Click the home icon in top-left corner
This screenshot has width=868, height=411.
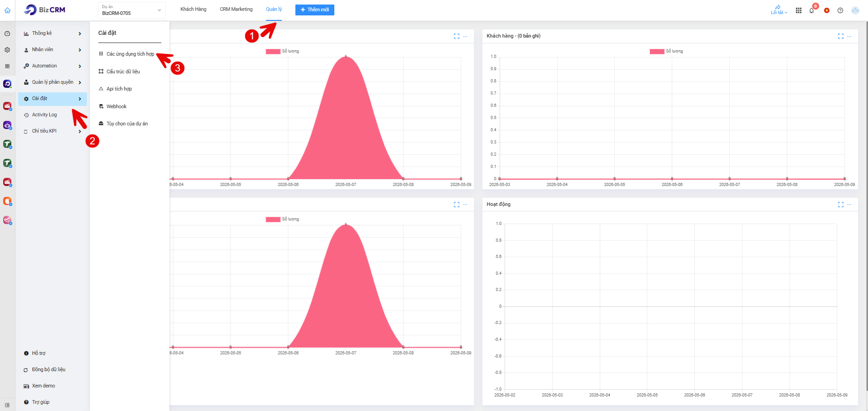(7, 10)
